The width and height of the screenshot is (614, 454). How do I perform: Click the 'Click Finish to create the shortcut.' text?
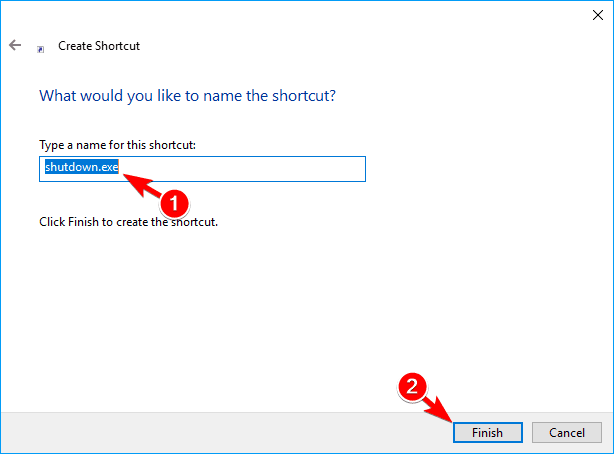click(128, 222)
